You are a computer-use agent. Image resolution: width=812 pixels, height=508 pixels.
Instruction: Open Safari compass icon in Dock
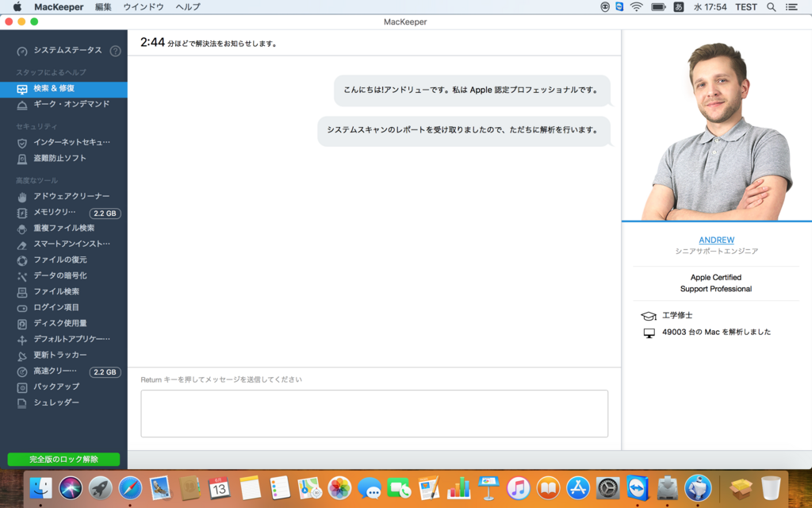tap(130, 488)
